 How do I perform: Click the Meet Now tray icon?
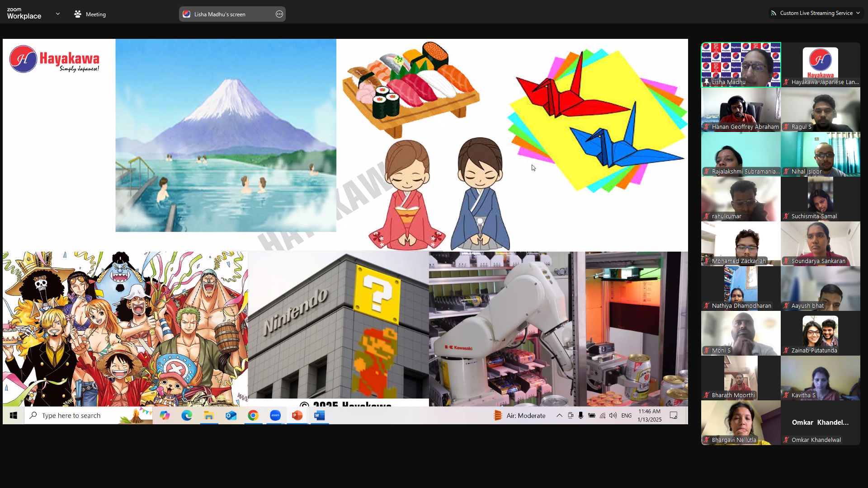click(571, 415)
